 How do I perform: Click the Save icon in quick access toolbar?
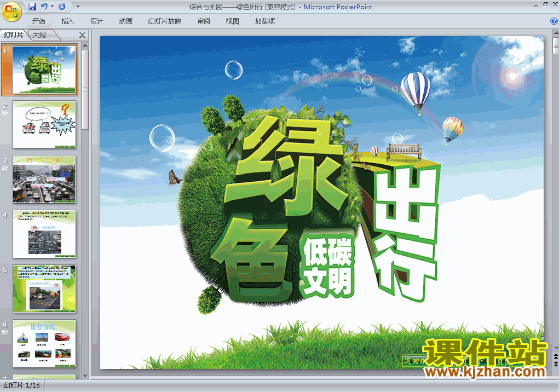pos(32,7)
